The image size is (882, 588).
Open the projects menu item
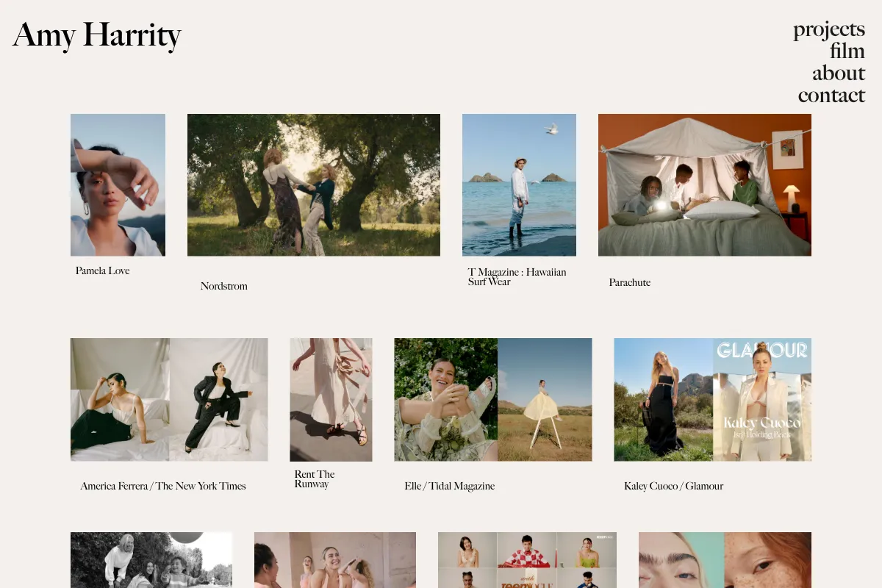click(x=829, y=29)
